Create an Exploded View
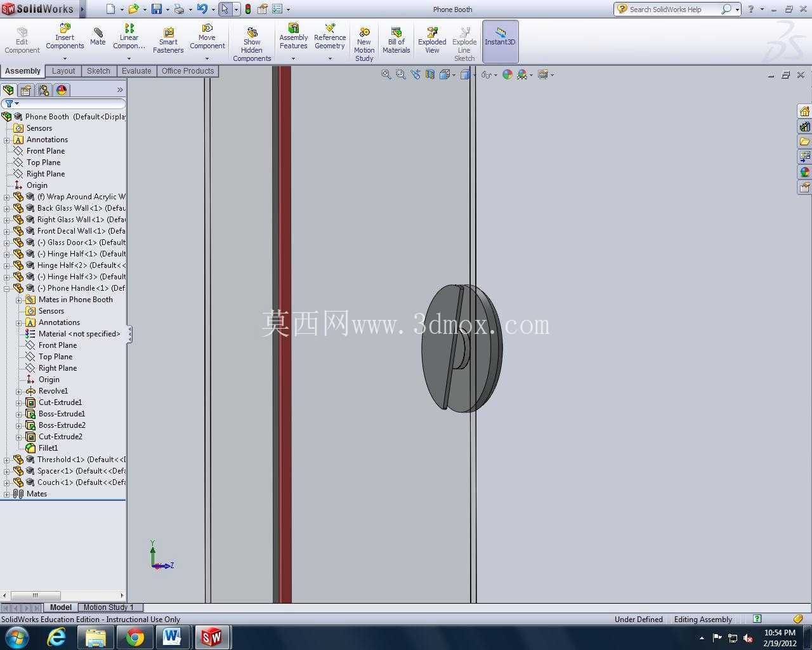 432,41
